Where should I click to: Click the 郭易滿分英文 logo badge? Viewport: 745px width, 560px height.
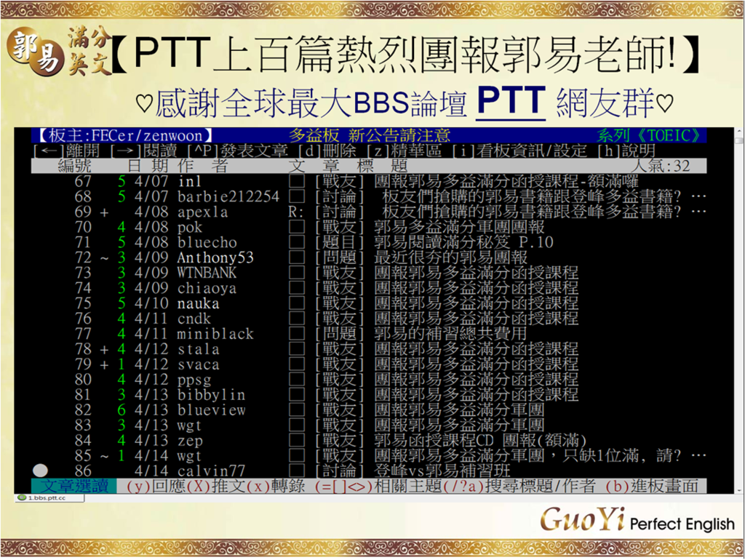[x=58, y=51]
